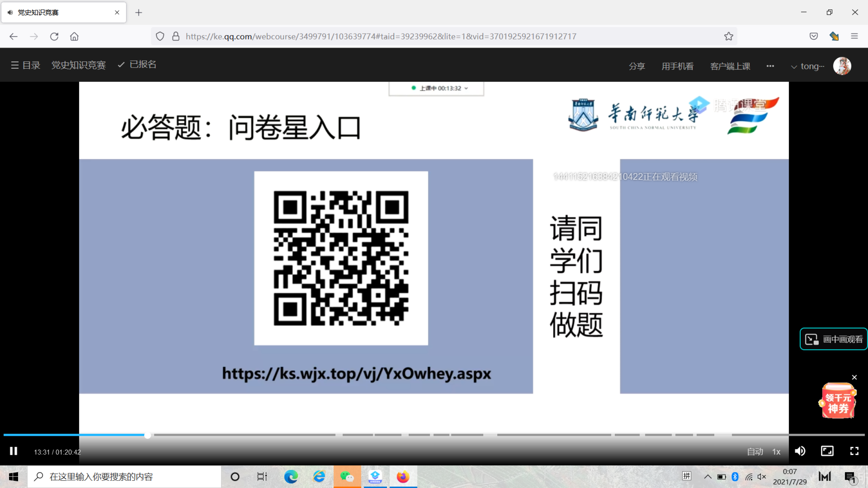Open picture-in-picture 画中画观看
This screenshot has height=488, width=868.
pyautogui.click(x=834, y=339)
